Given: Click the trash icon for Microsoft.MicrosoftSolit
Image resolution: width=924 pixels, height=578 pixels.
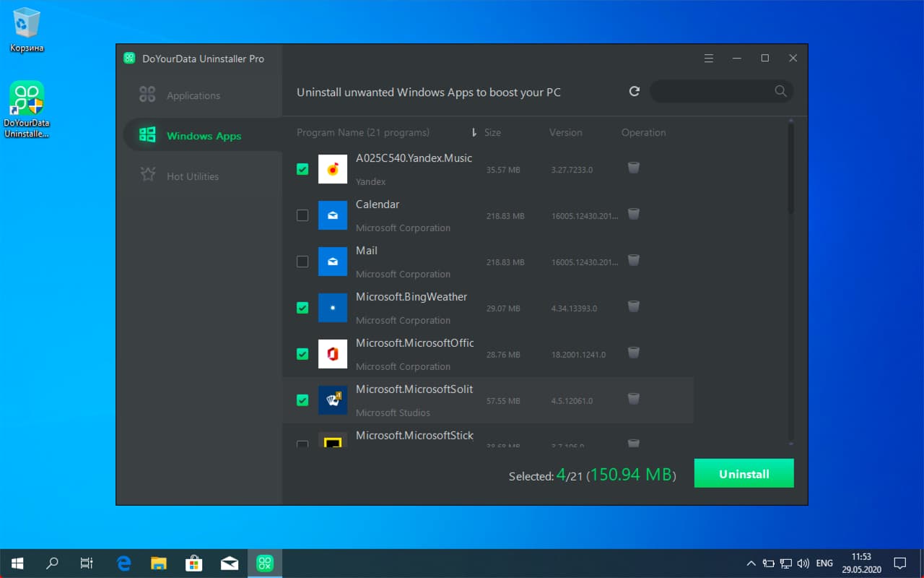Looking at the screenshot, I should click(x=633, y=400).
